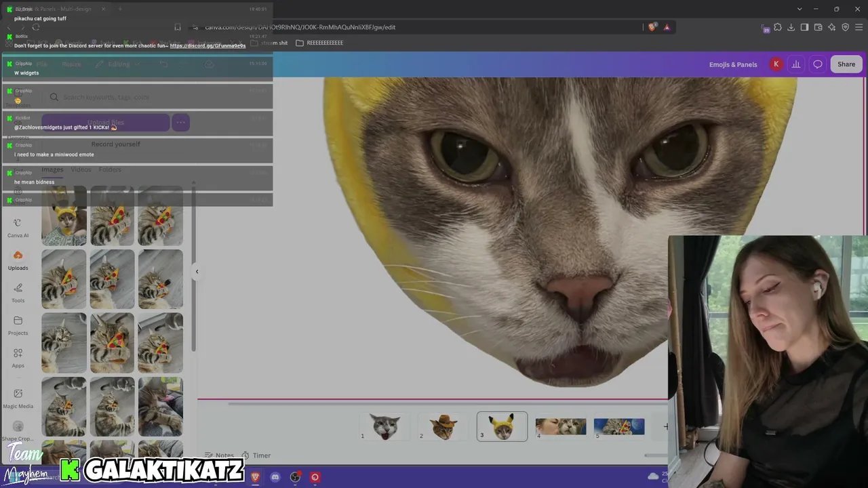Open OBS Studio from the taskbar
Image resolution: width=868 pixels, height=488 pixels.
pos(295,477)
